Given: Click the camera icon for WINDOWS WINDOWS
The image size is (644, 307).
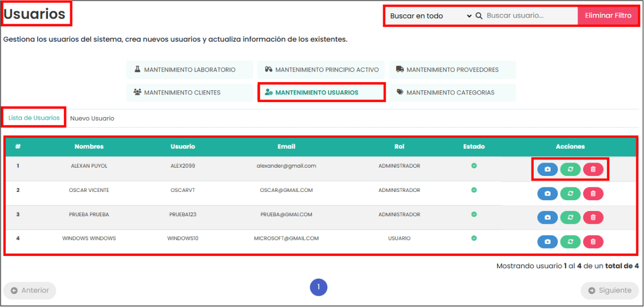Looking at the screenshot, I should [x=548, y=241].
